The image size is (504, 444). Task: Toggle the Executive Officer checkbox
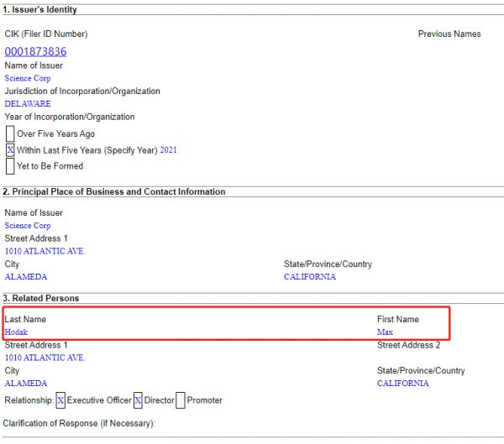pos(60,400)
